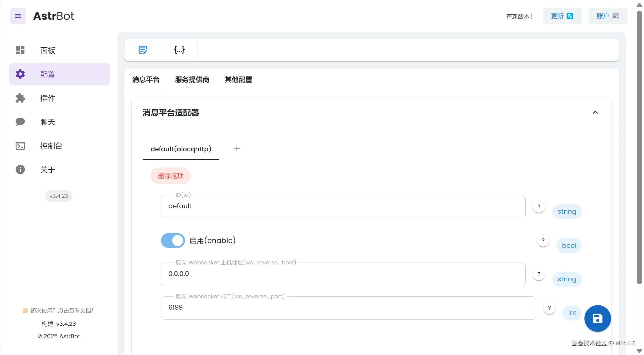Show help for ID(id) field
The image size is (644, 355).
(539, 206)
